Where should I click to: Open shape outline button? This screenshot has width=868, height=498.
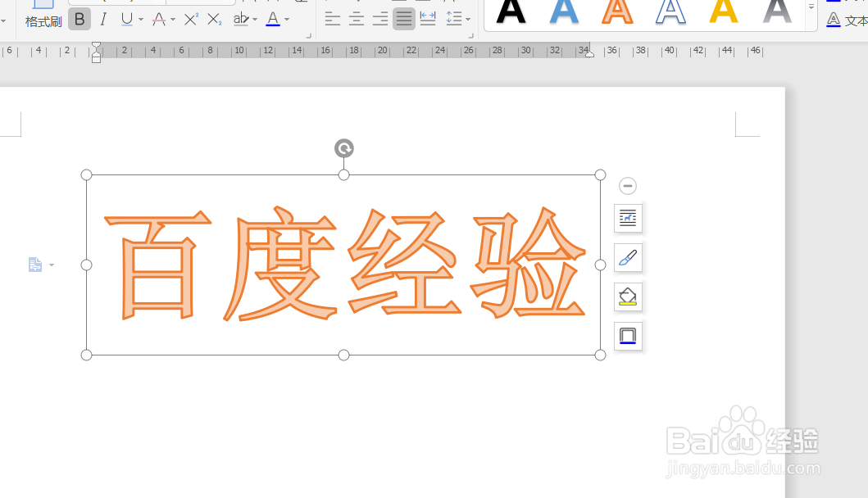629,336
